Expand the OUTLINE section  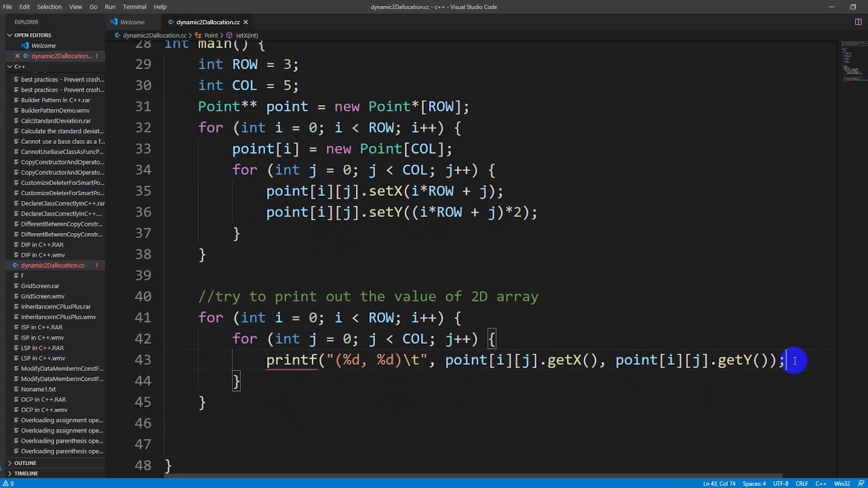(x=25, y=463)
